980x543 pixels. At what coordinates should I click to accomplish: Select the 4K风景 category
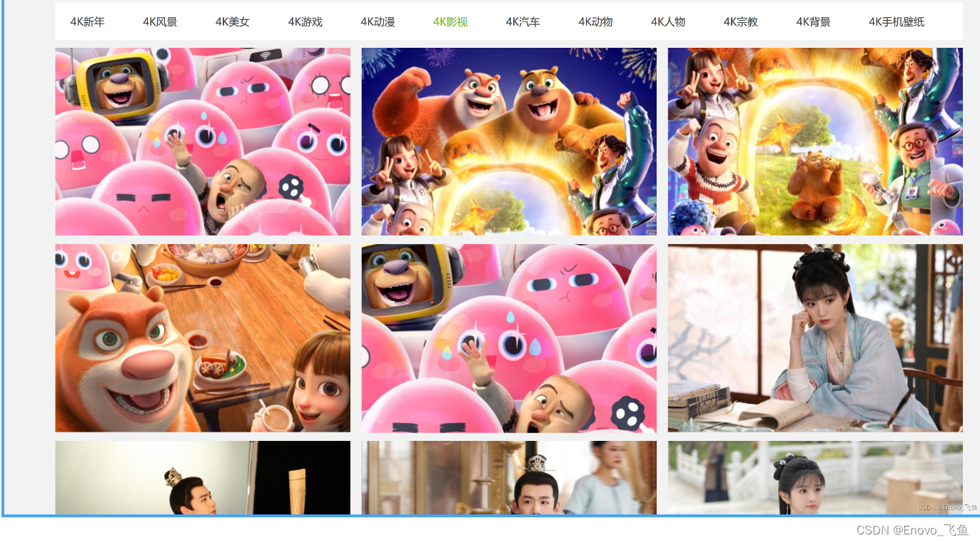click(x=160, y=22)
